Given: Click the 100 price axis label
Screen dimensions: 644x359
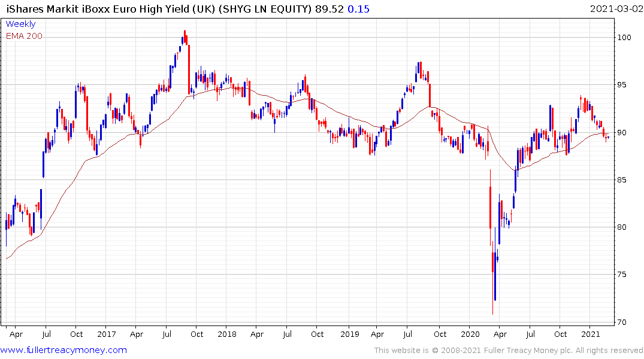Looking at the screenshot, I should pyautogui.click(x=624, y=37).
